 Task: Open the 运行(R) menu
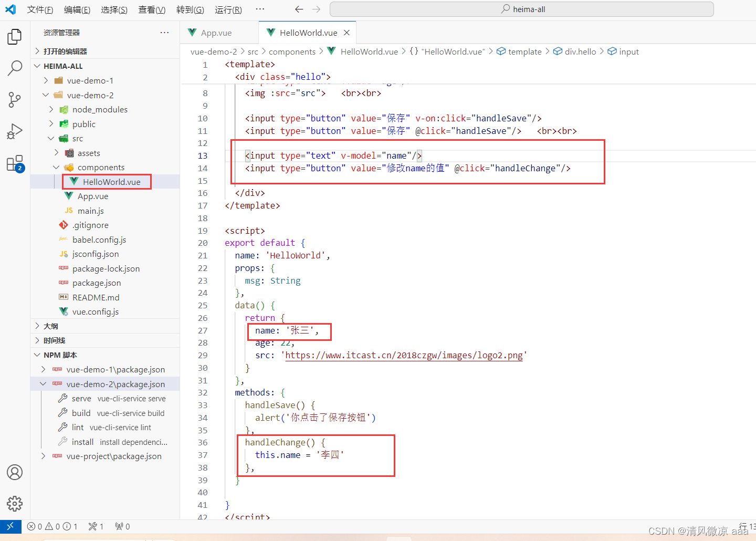228,9
